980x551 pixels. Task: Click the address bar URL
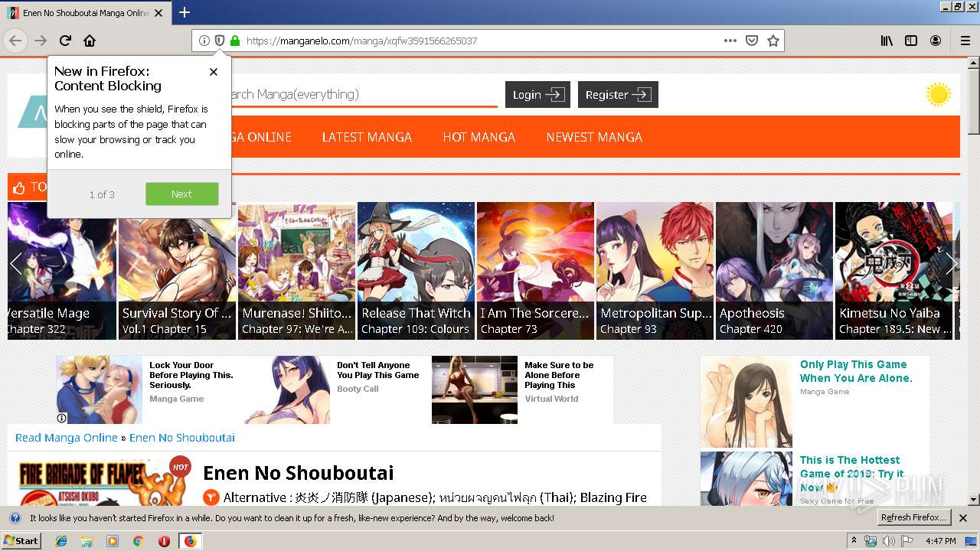click(x=361, y=41)
